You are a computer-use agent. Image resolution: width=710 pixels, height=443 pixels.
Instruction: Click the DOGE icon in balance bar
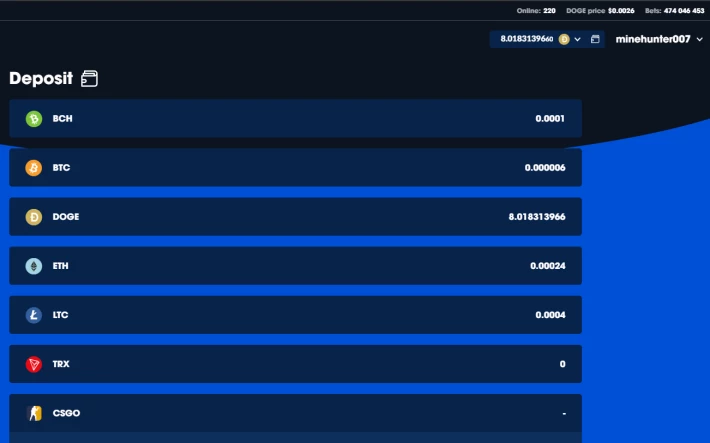click(x=564, y=39)
